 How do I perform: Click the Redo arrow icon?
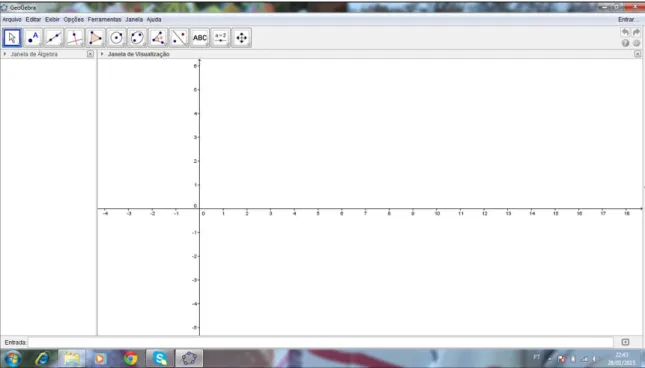tap(636, 32)
